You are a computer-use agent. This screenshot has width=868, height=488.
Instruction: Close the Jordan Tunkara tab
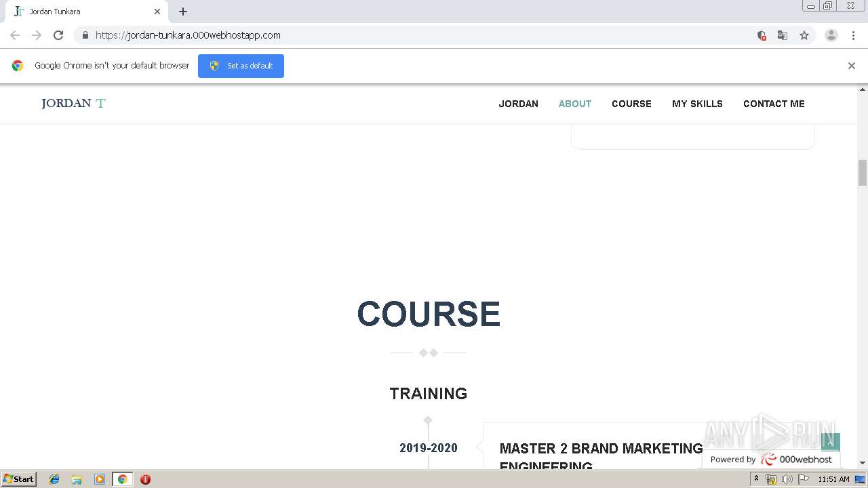pyautogui.click(x=157, y=12)
